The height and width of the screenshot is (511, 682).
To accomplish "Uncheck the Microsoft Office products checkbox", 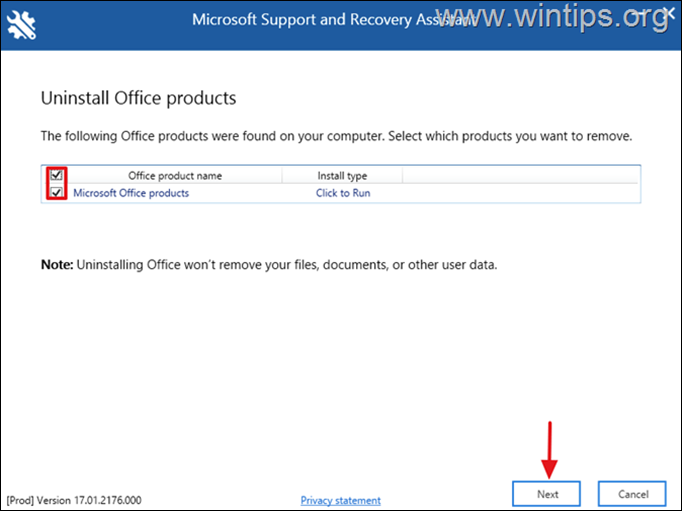I will click(57, 193).
